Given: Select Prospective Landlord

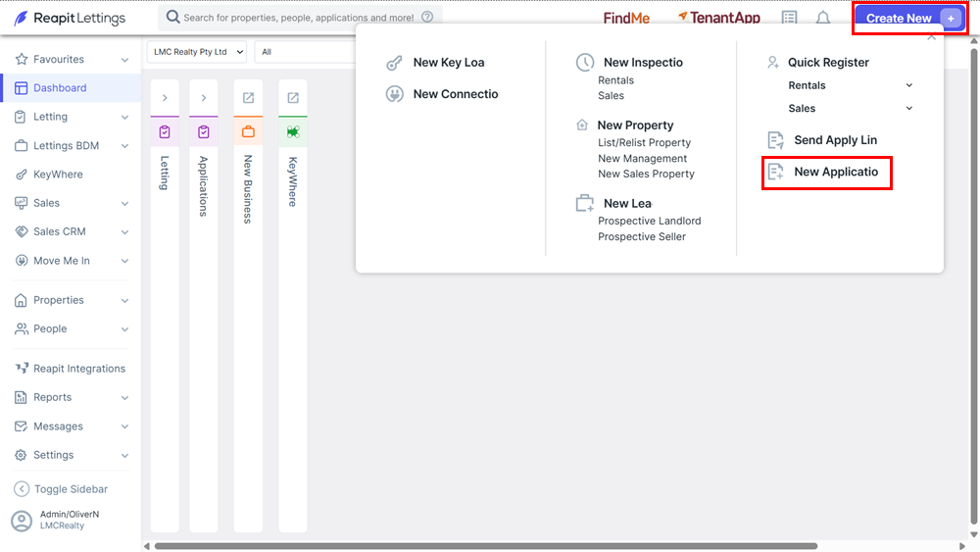Looking at the screenshot, I should [x=649, y=221].
